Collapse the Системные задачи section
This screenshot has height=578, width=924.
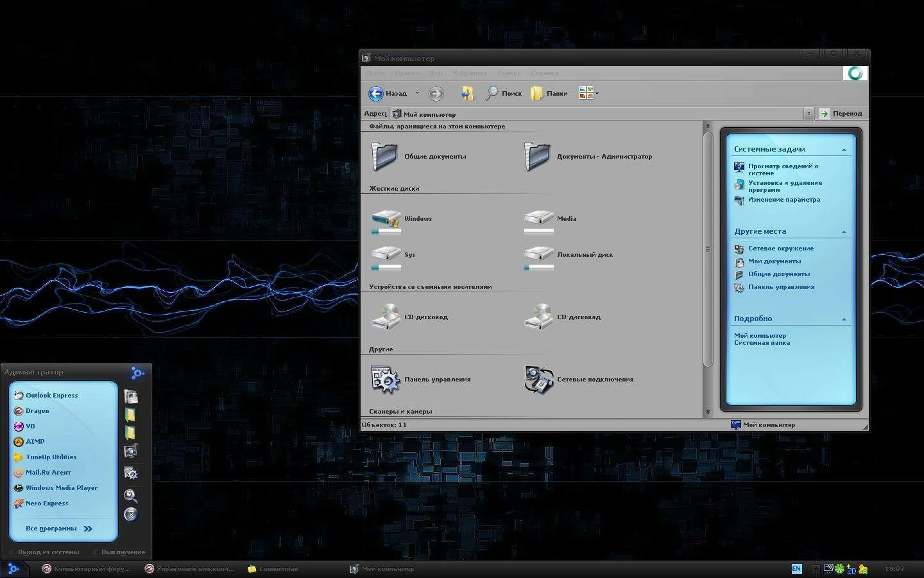(x=844, y=150)
